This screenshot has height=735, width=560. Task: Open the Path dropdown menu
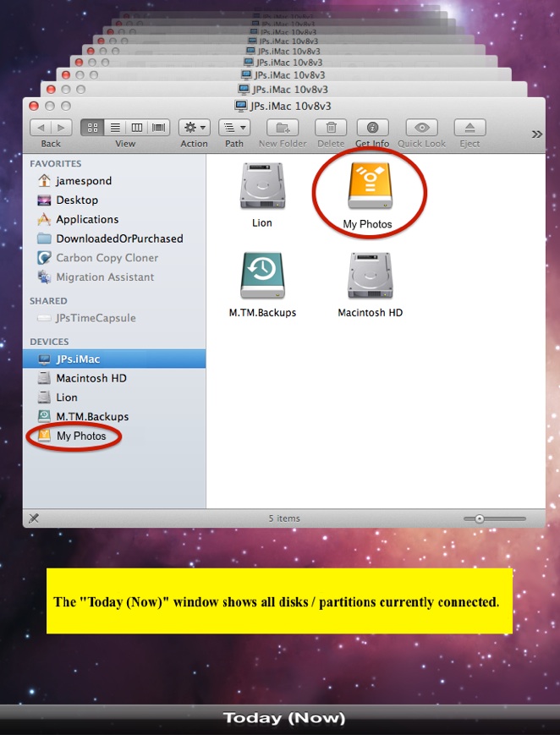coord(234,128)
